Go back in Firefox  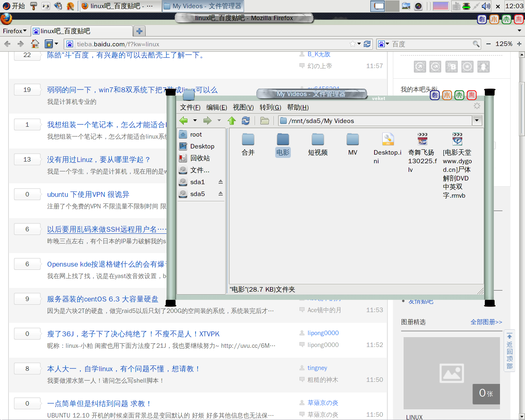[7, 44]
